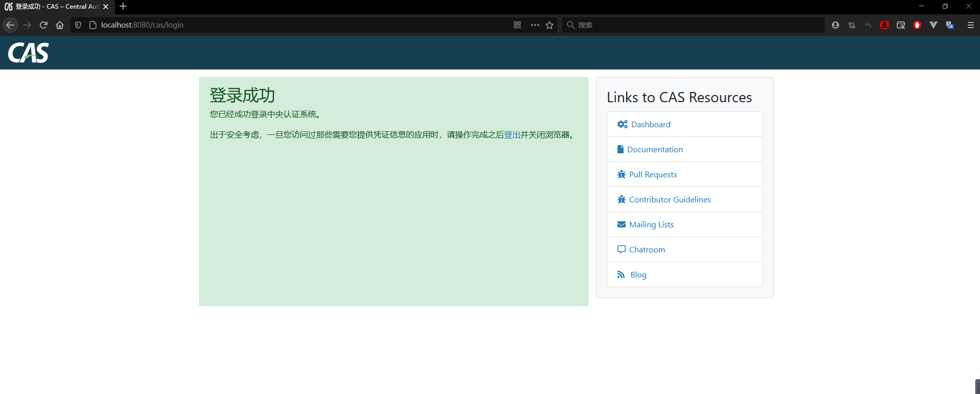Viewport: 980px width, 394px height.
Task: Go to the browser home page icon
Action: pos(60,25)
